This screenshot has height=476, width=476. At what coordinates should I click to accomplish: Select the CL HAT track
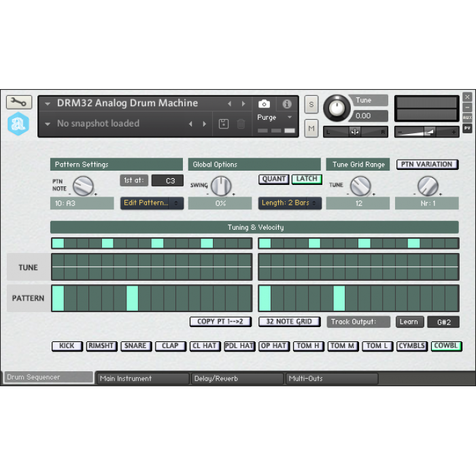point(205,346)
